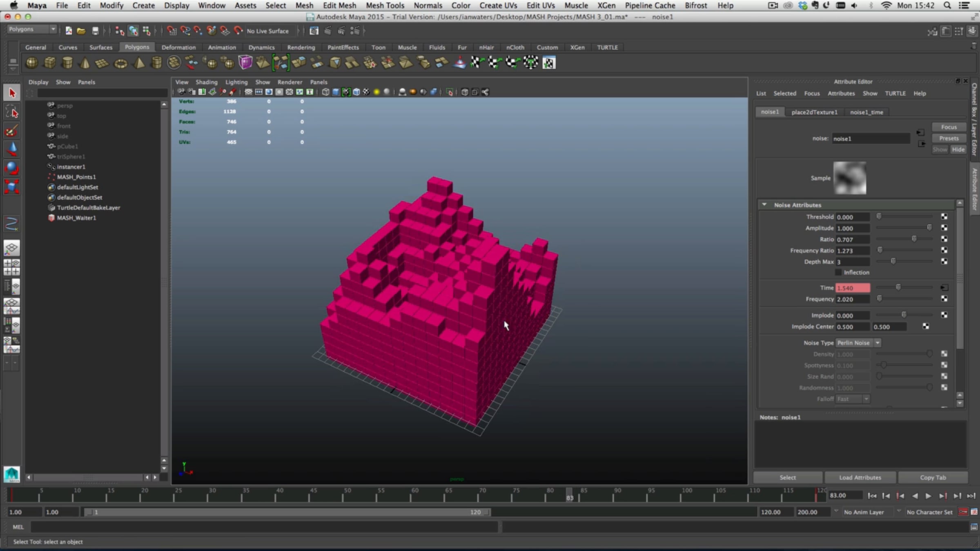Click the Time attribute connection icon

[x=944, y=288]
